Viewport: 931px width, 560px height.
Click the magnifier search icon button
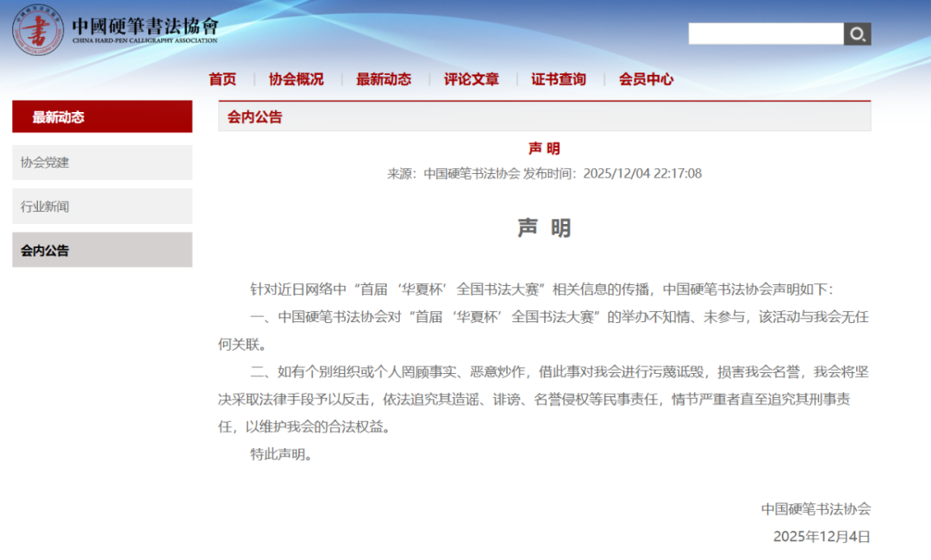[x=857, y=34]
